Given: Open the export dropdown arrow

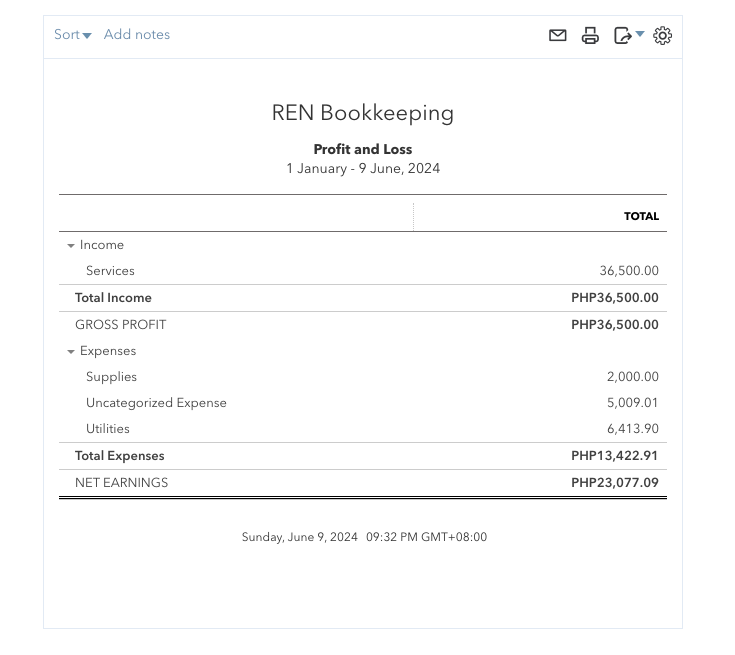Looking at the screenshot, I should [640, 35].
